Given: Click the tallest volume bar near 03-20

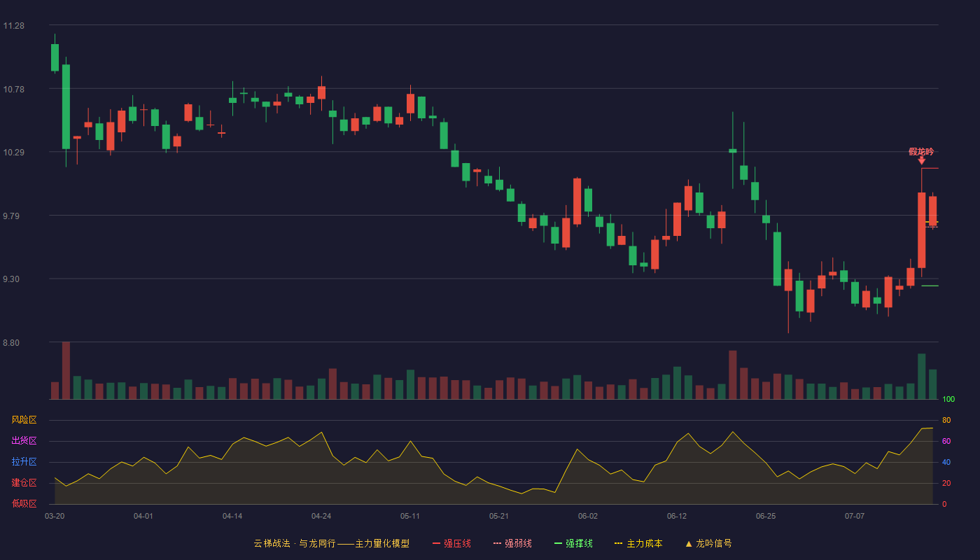Looking at the screenshot, I should click(x=66, y=370).
